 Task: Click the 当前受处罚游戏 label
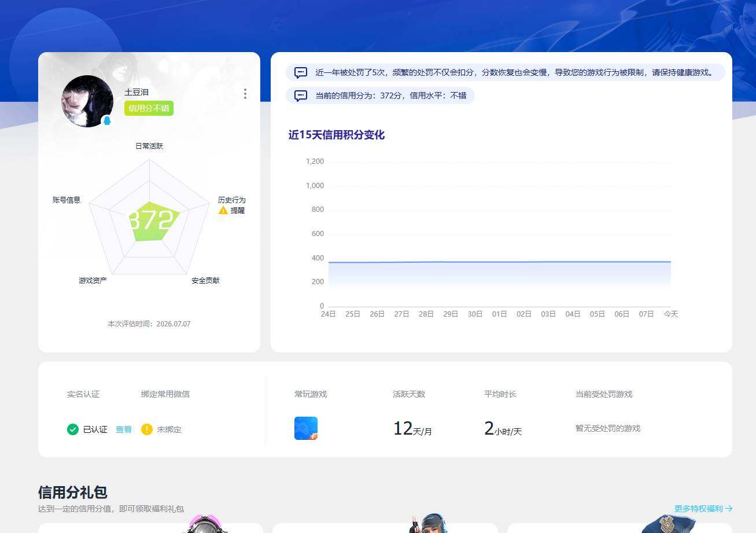tap(604, 395)
